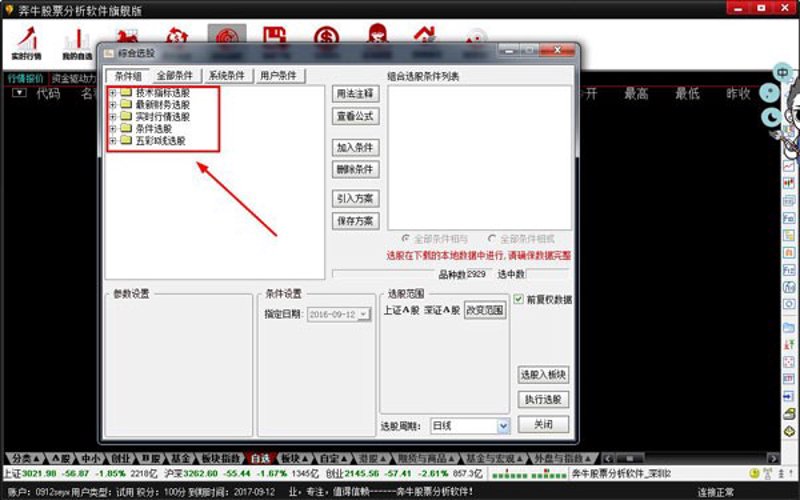Image resolution: width=800 pixels, height=500 pixels.
Task: Click the red house-with-arrow toolbar icon
Action: (x=424, y=34)
